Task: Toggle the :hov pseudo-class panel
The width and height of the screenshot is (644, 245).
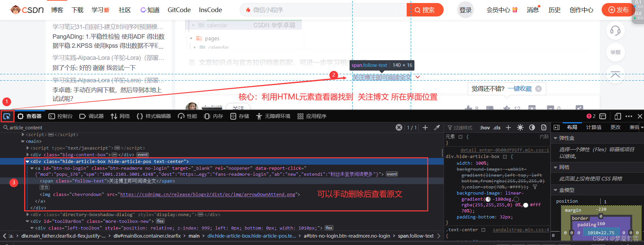Action: [x=485, y=128]
